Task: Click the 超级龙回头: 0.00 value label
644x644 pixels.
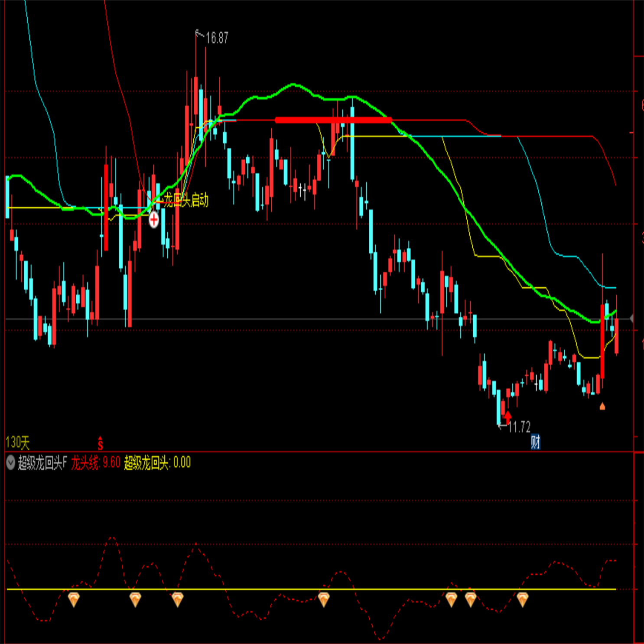Action: click(157, 463)
